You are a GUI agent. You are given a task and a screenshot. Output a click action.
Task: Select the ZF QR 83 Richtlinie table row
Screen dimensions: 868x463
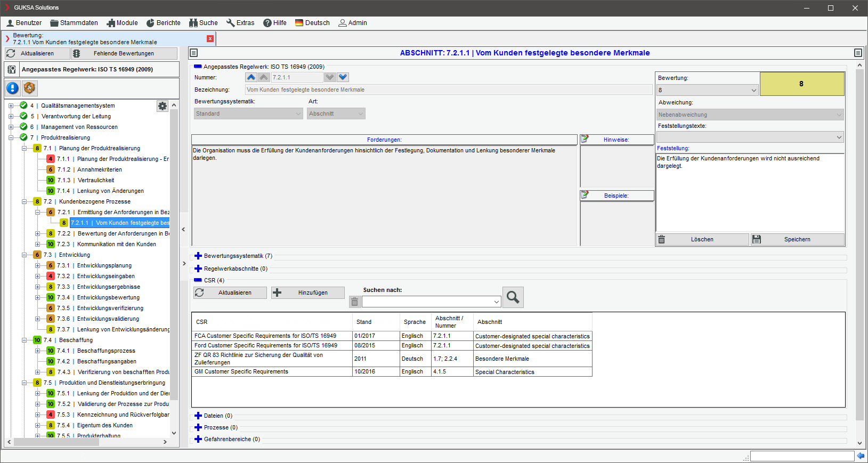[x=392, y=359]
